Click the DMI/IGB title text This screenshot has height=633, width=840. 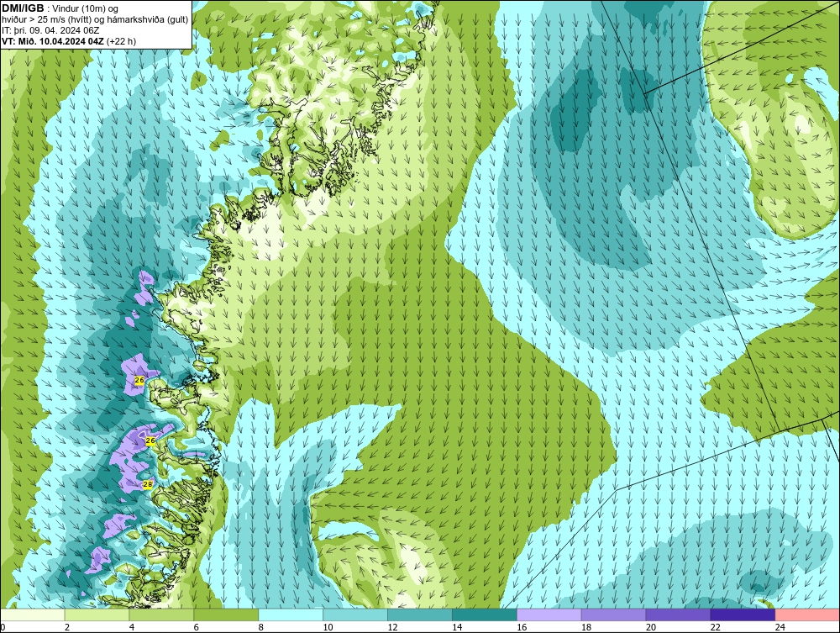(23, 8)
